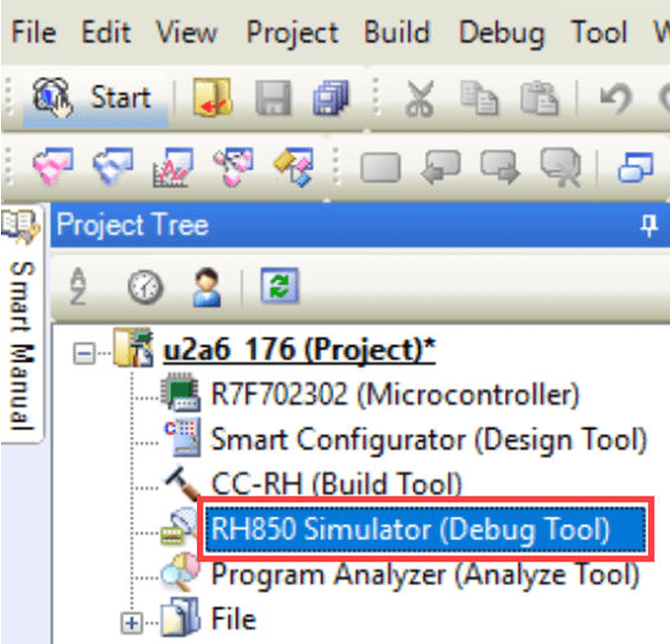Select RH850 Simulator (Debug Tool)
This screenshot has width=670, height=644.
(409, 530)
